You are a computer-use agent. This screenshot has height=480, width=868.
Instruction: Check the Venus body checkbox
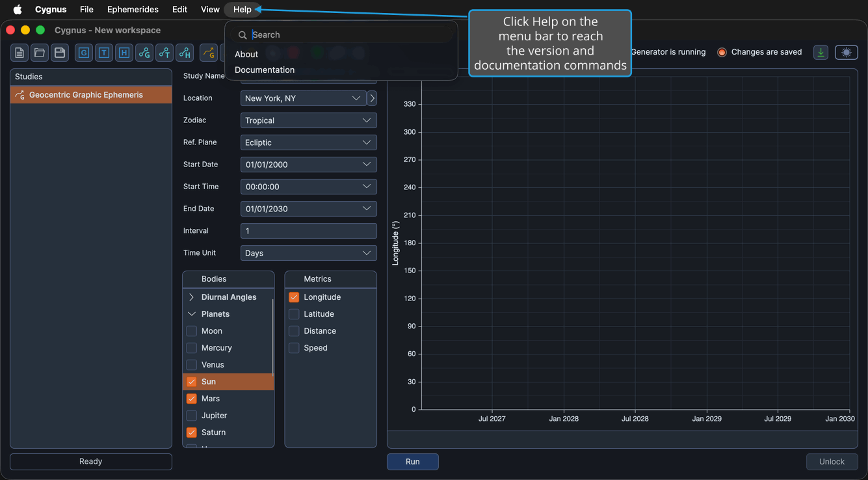(192, 365)
